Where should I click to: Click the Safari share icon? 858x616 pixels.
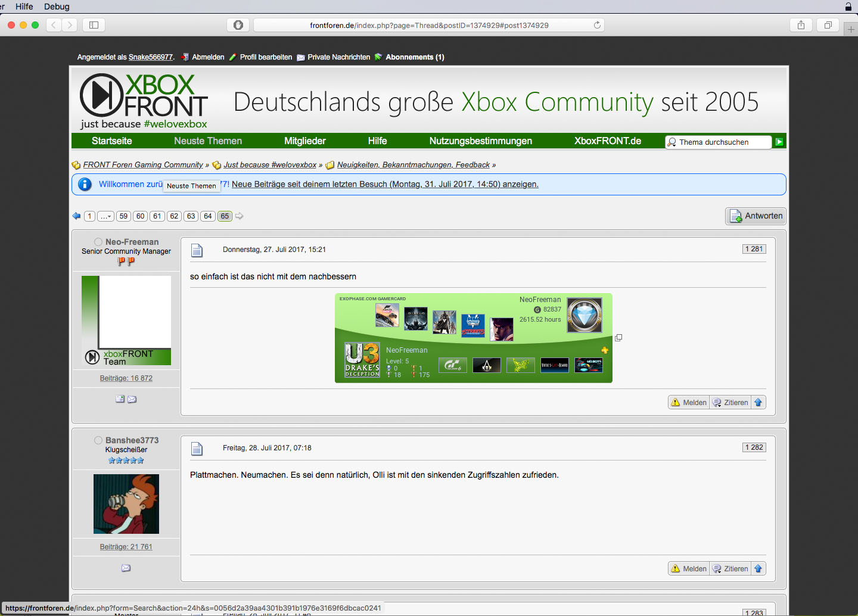point(801,25)
